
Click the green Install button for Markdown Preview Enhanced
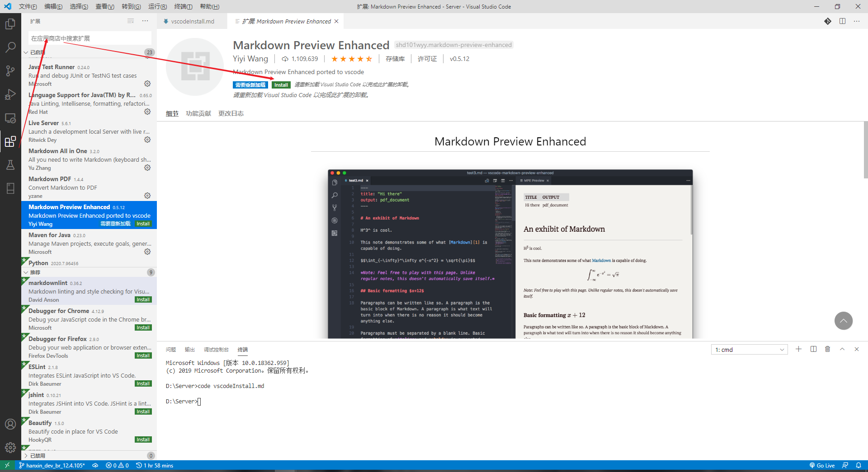281,85
